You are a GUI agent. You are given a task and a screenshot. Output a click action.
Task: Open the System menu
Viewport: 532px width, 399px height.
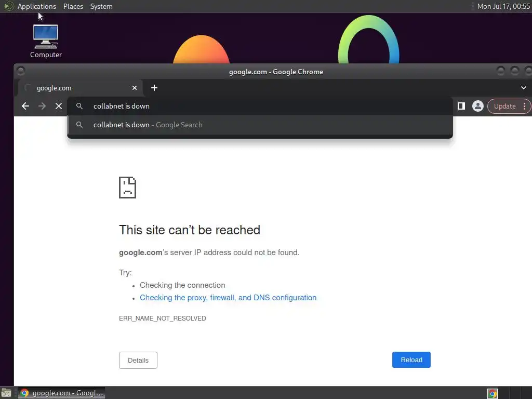pos(101,6)
